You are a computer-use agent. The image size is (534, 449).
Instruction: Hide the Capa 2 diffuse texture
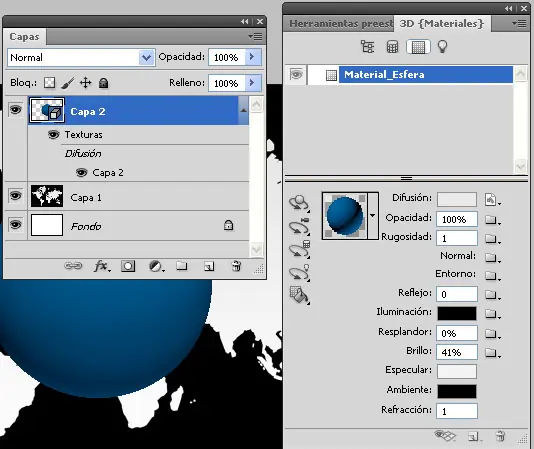point(81,173)
